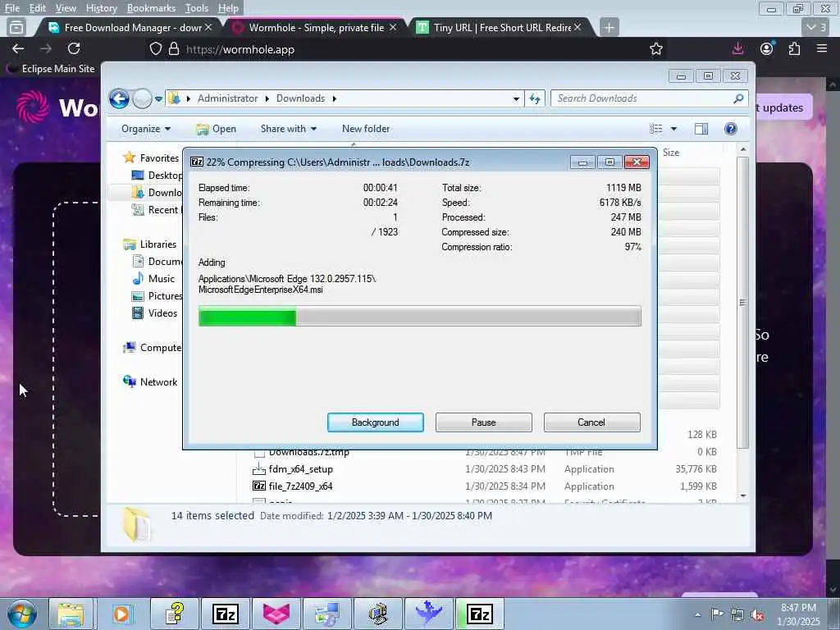Click site padlock security icon
The width and height of the screenshot is (840, 630).
click(174, 49)
